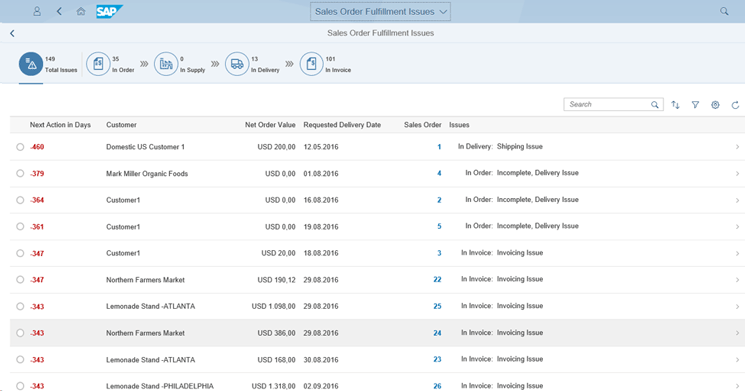Click the USD 190,12 net value cell
745x391 pixels.
coord(277,280)
